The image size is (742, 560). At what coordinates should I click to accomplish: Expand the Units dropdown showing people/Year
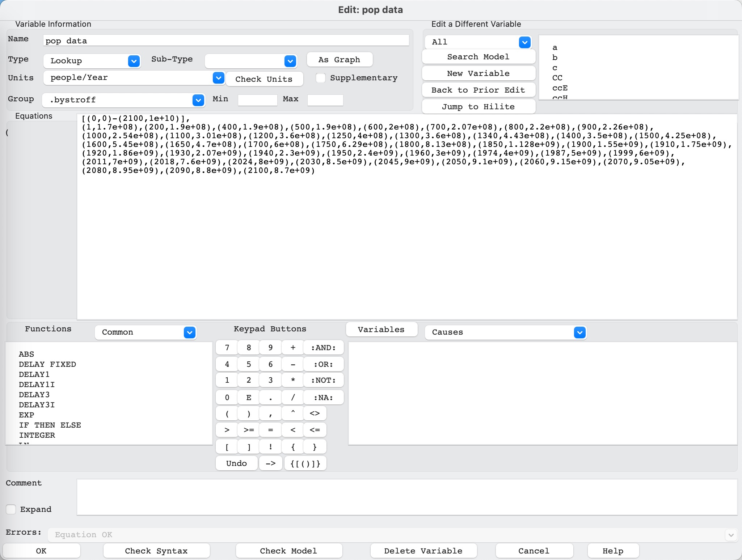134,78
